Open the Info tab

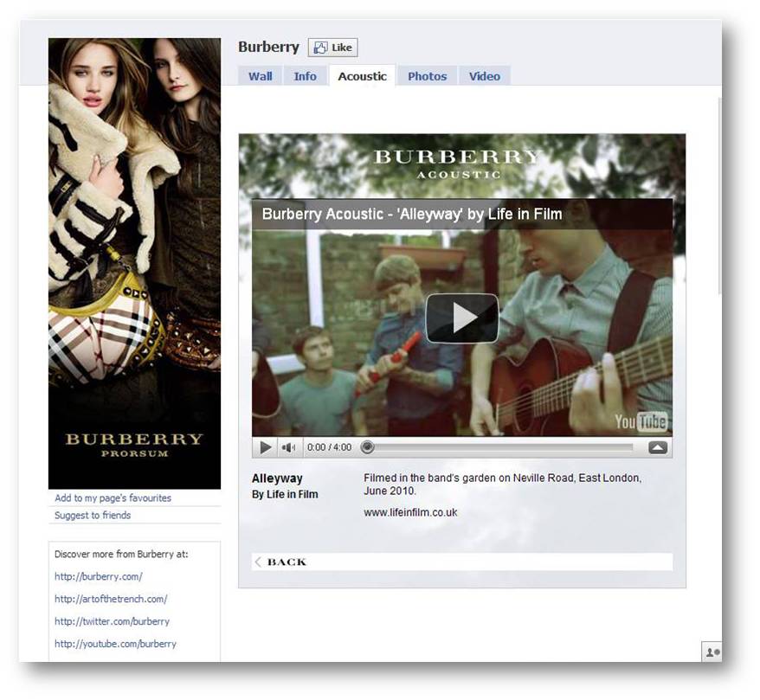click(x=305, y=76)
